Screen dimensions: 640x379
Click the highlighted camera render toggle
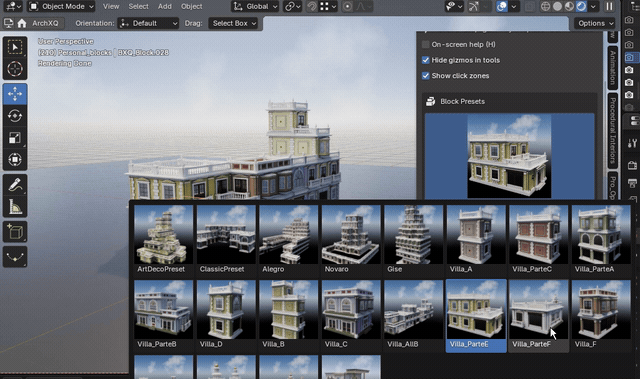(630, 57)
